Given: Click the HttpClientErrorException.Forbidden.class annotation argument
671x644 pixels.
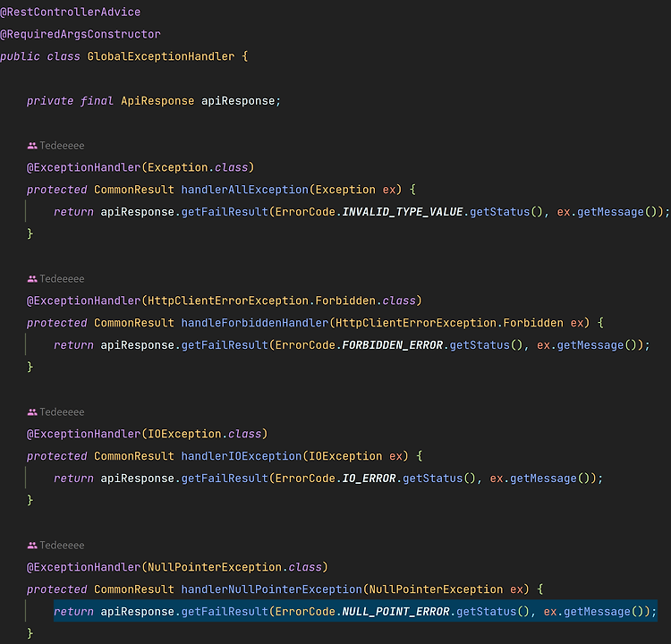Looking at the screenshot, I should tap(282, 301).
